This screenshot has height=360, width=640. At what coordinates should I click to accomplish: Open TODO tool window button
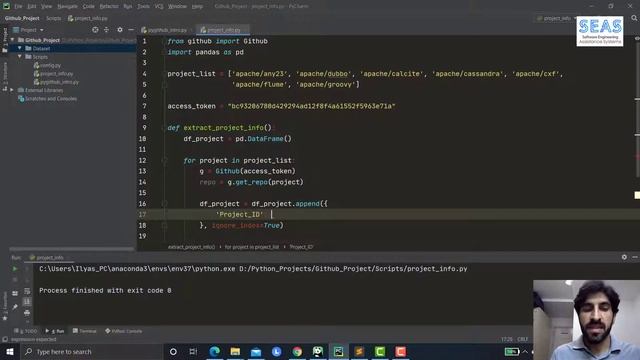click(x=26, y=331)
